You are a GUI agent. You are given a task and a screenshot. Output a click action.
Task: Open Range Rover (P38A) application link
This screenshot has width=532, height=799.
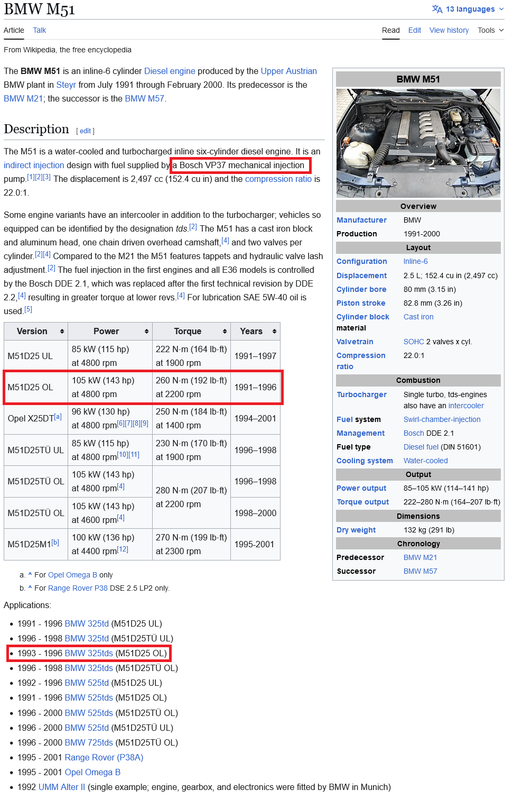click(x=104, y=757)
